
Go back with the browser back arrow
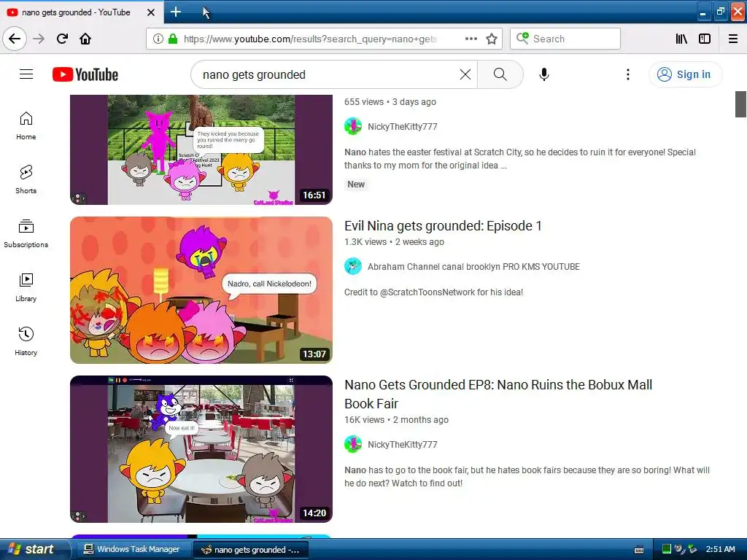15,39
